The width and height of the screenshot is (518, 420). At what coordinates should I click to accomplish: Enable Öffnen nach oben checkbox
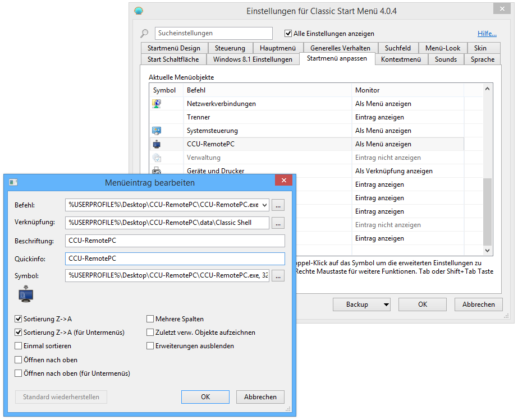point(18,360)
